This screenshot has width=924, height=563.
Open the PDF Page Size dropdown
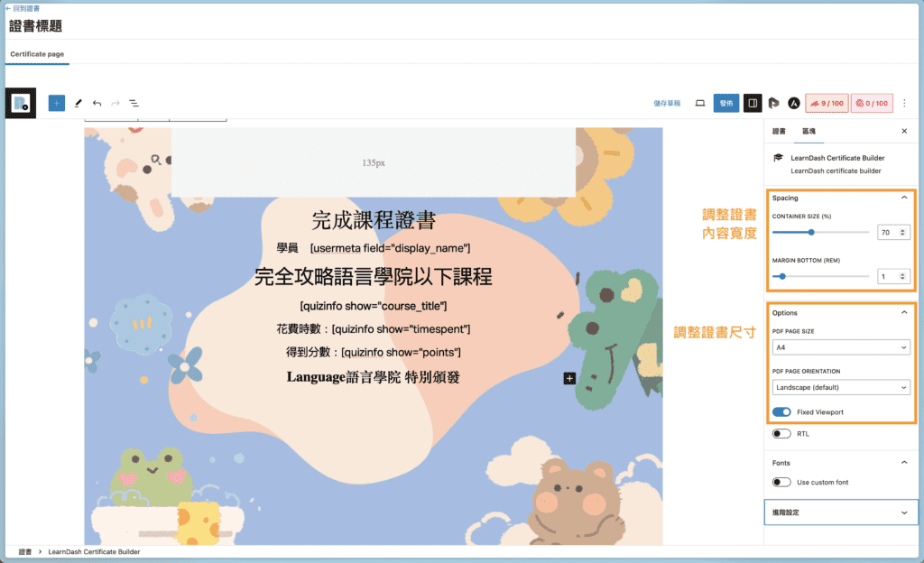840,346
